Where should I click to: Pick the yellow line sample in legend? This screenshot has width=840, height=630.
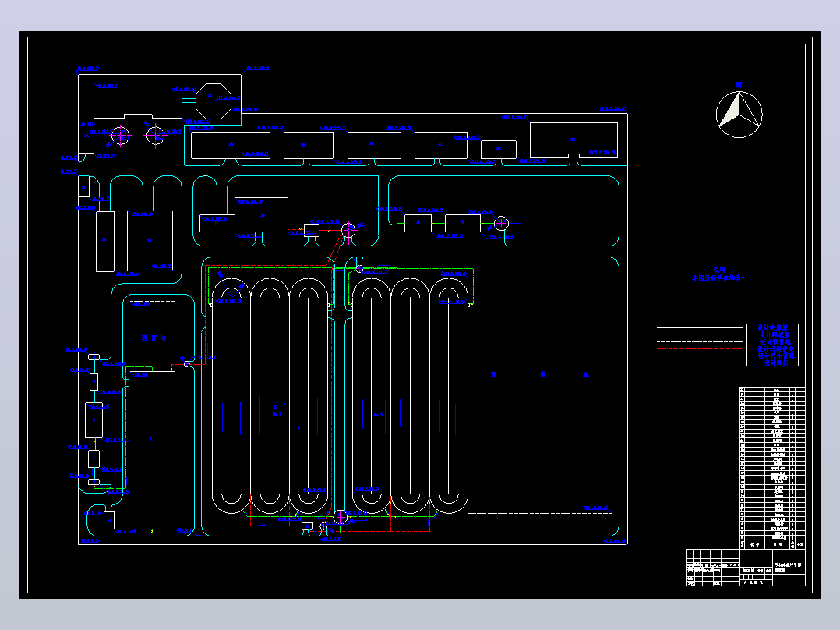coord(700,363)
